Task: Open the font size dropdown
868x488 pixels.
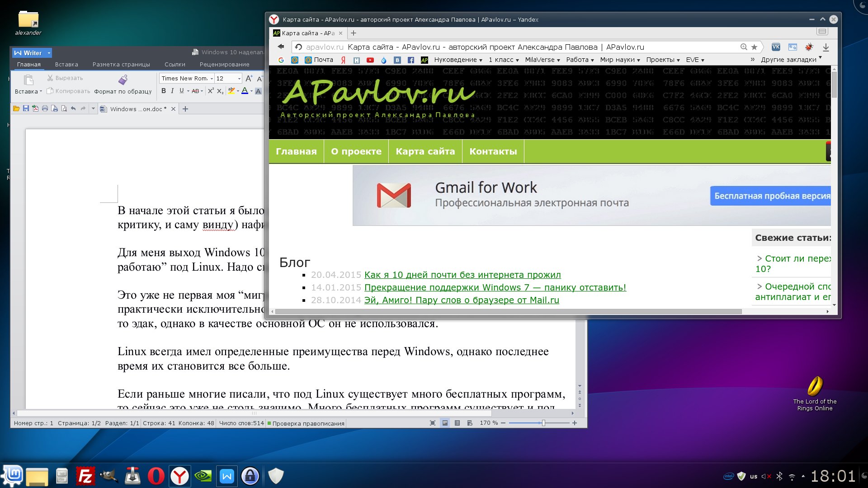Action: (x=238, y=78)
